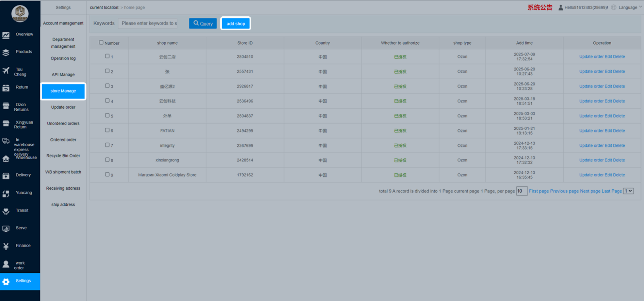Focus the Keywords search field

click(x=148, y=23)
